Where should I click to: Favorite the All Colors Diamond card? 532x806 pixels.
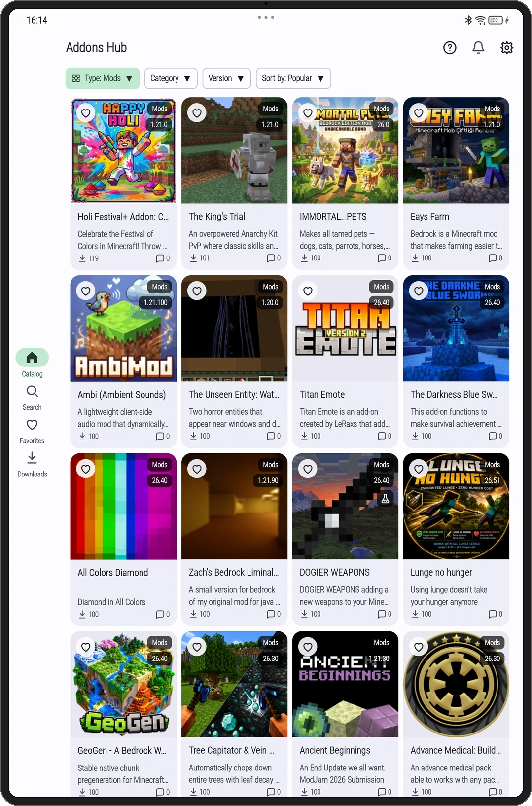click(x=86, y=469)
